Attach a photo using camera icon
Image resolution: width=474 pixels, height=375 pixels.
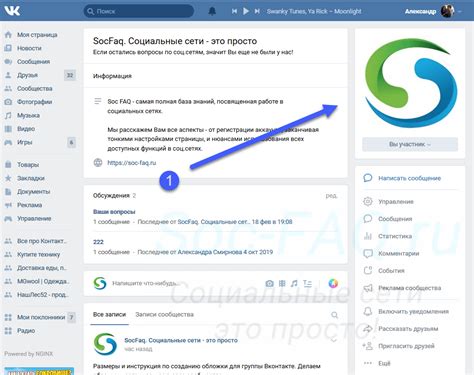[x=269, y=283]
